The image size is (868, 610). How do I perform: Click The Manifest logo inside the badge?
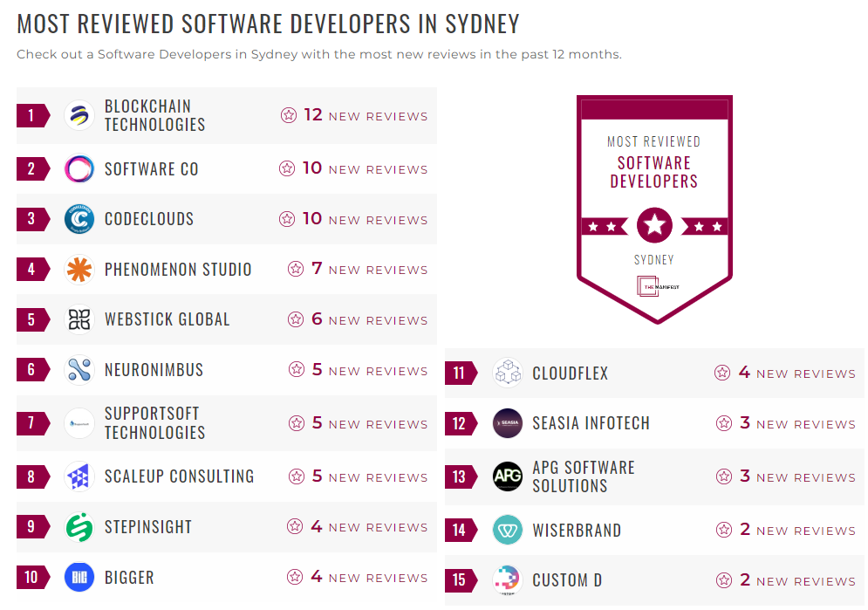pos(654,285)
